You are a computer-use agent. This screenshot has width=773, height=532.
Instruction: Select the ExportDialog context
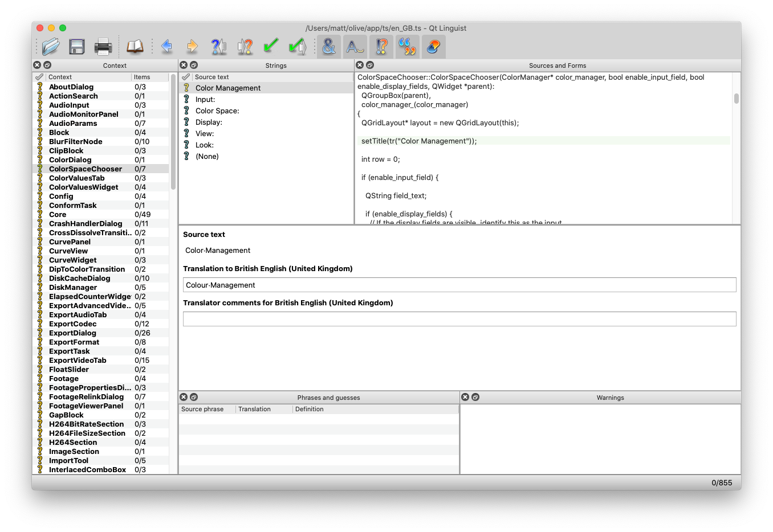point(101,333)
